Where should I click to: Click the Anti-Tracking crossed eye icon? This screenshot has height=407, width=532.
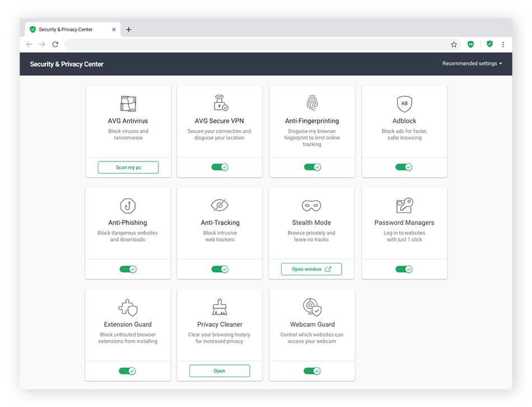coord(220,205)
